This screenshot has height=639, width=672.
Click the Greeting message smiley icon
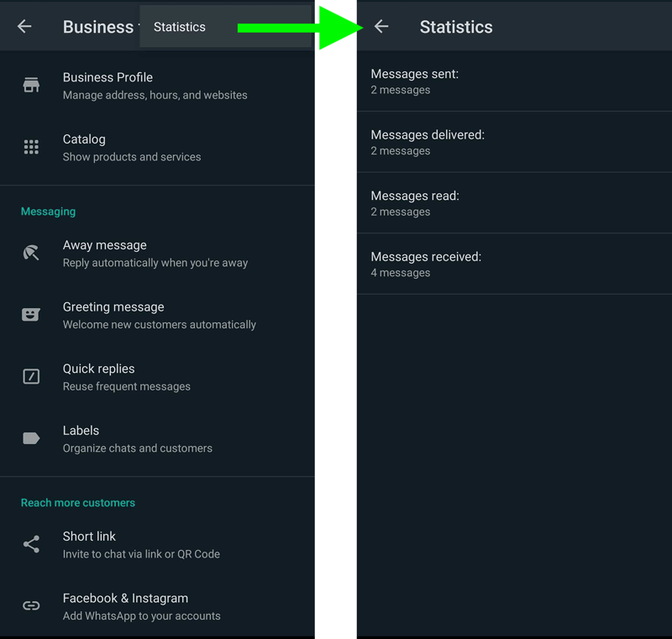(31, 315)
